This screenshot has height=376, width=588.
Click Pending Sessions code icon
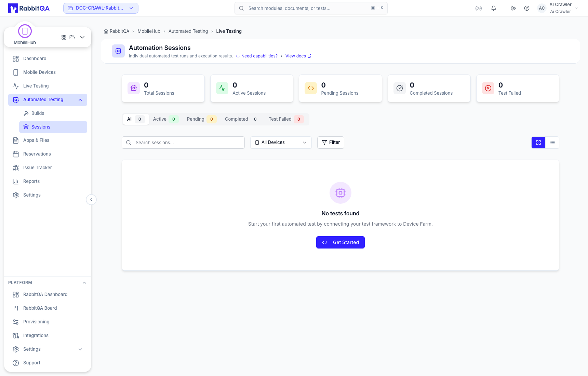[x=311, y=88]
